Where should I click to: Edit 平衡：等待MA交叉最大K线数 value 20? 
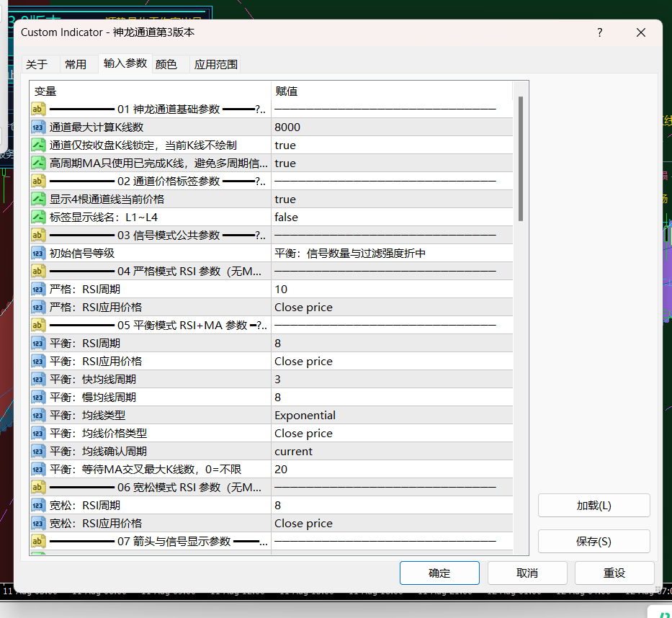[x=392, y=470]
